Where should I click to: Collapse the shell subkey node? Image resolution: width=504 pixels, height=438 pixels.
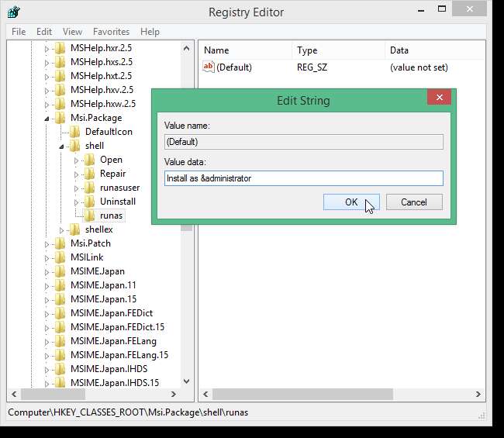[x=61, y=147]
